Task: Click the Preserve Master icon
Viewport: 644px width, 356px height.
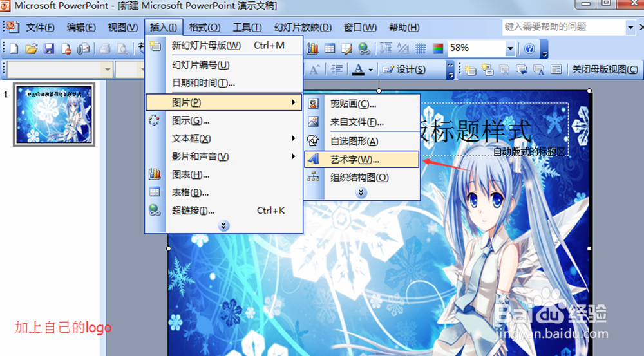Action: pyautogui.click(x=522, y=70)
